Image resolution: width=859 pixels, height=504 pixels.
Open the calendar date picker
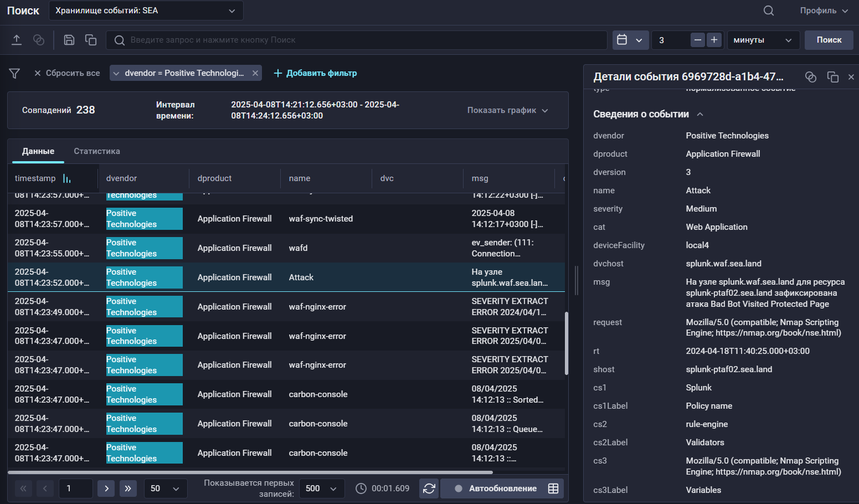630,40
